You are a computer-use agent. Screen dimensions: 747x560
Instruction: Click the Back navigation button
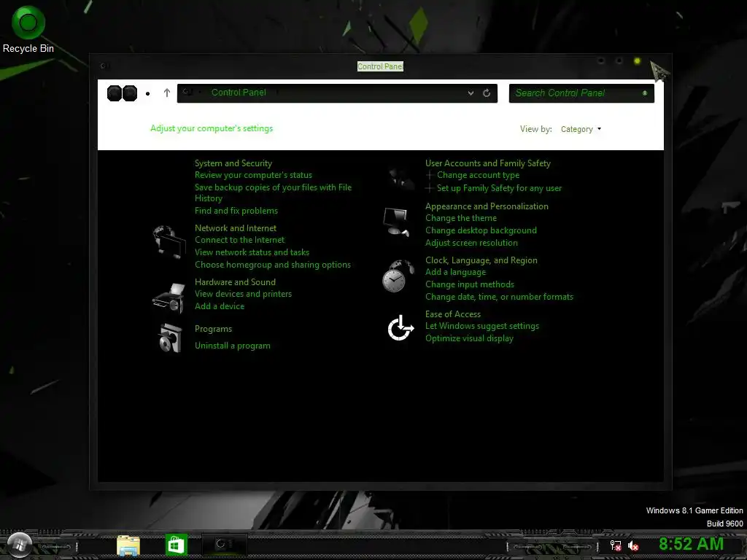coord(115,93)
